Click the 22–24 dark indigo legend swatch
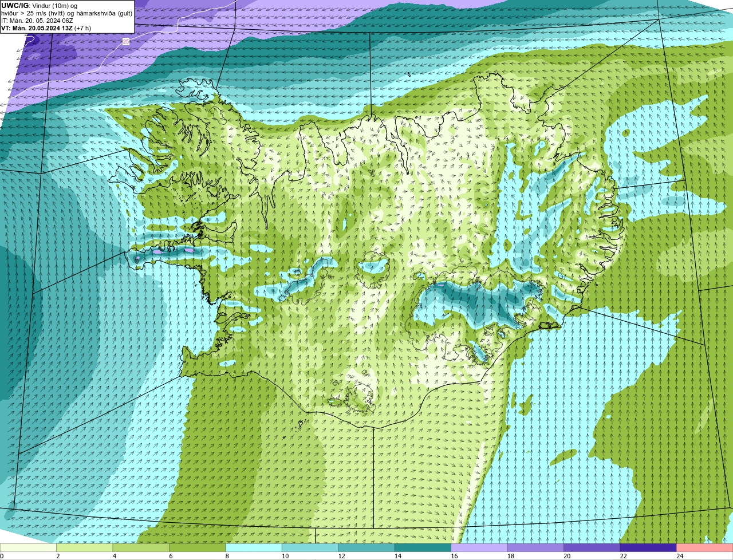This screenshot has width=733, height=560. (x=648, y=547)
